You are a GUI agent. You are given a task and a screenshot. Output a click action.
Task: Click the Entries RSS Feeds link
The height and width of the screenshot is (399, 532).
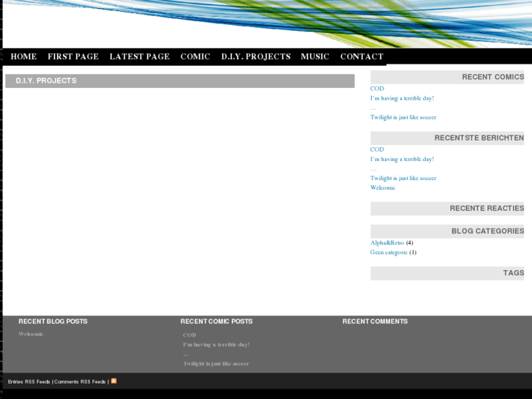(x=29, y=381)
